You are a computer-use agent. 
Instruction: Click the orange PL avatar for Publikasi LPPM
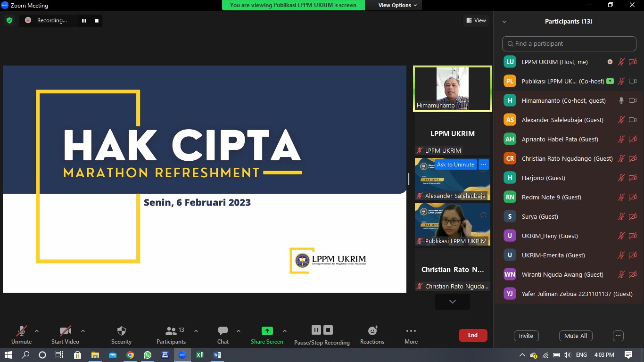coord(510,81)
